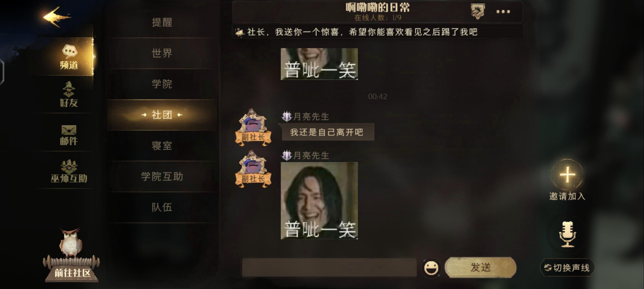The height and width of the screenshot is (289, 644).
Task: Expand the side arrow beside 频道
Action: click(94, 56)
